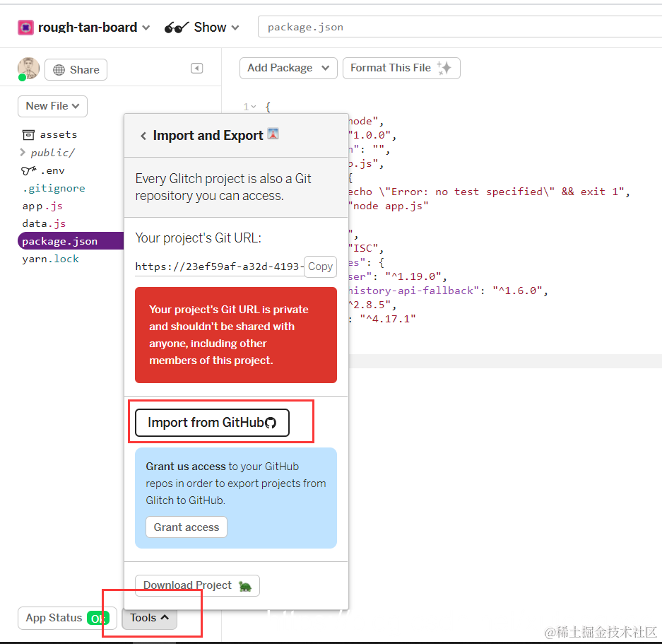
Task: Click the assets archive box icon
Action: [x=28, y=135]
